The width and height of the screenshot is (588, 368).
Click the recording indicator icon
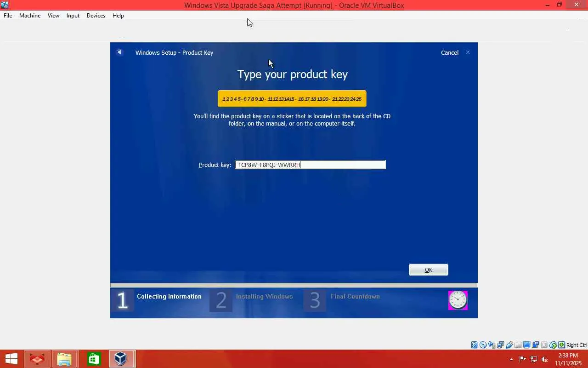click(536, 345)
